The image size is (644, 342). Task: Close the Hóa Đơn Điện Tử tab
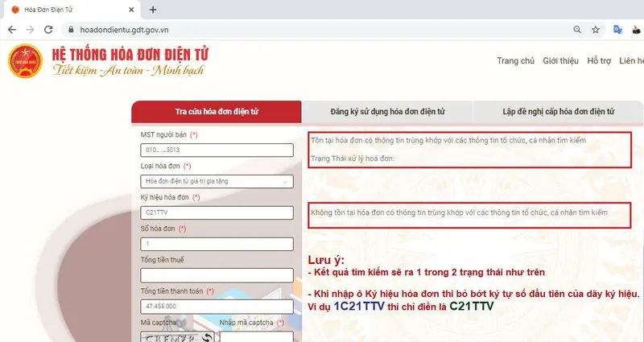[x=131, y=10]
